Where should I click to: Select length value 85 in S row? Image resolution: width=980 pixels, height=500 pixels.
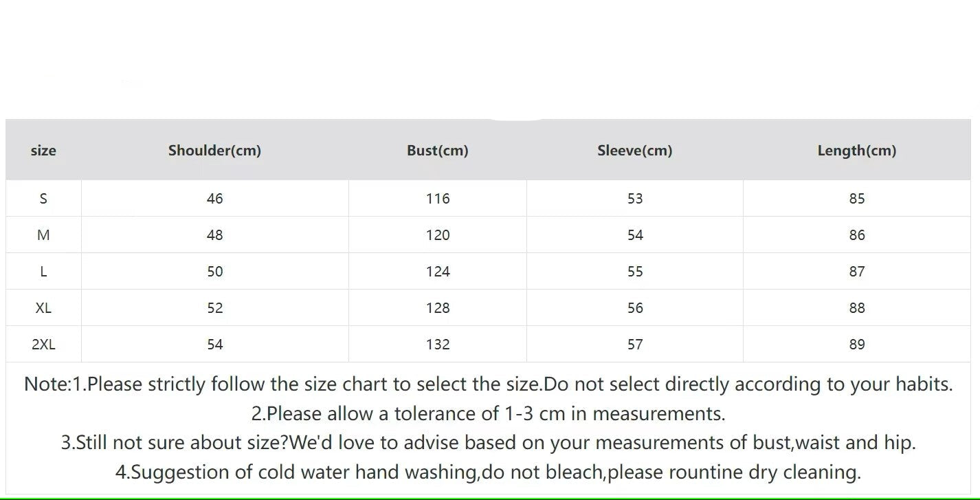pyautogui.click(x=856, y=199)
